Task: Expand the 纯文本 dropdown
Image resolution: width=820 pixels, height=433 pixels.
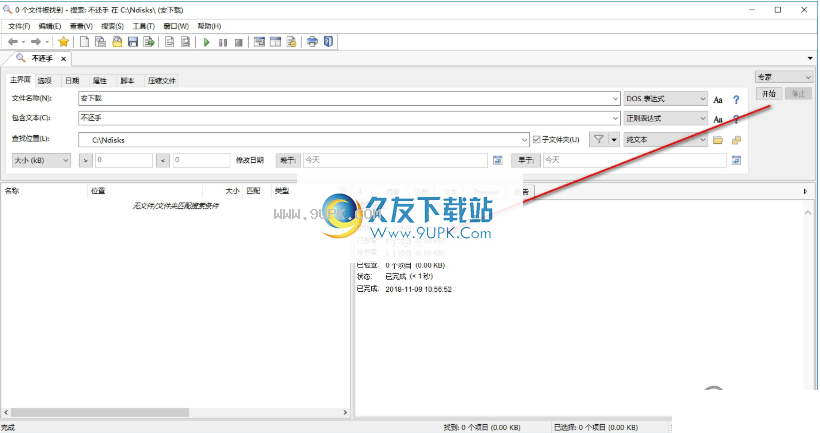Action: [x=702, y=140]
